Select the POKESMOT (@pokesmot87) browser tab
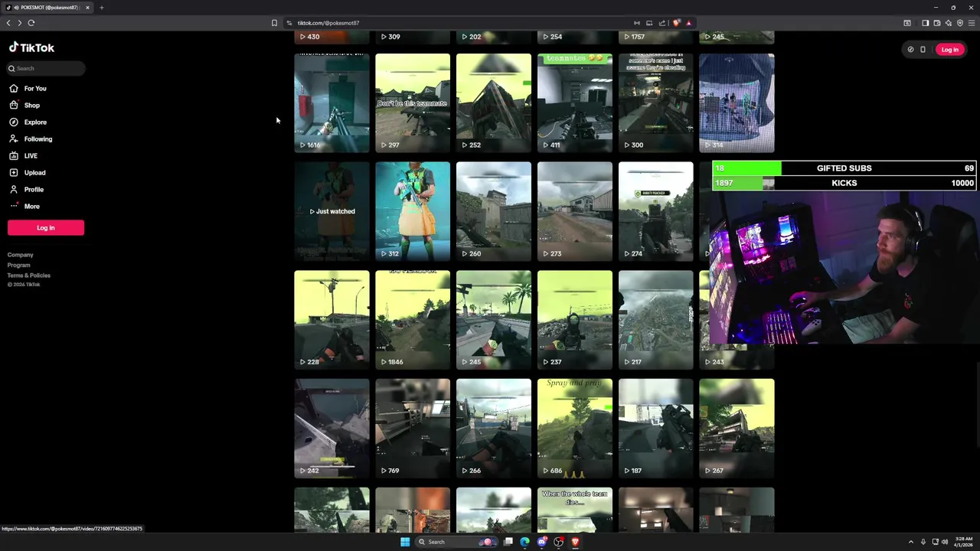 47,8
